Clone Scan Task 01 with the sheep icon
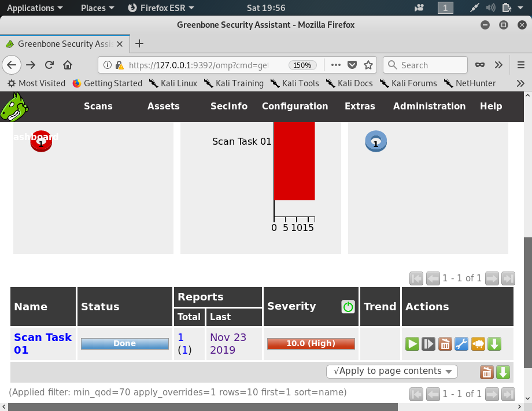 (478, 344)
